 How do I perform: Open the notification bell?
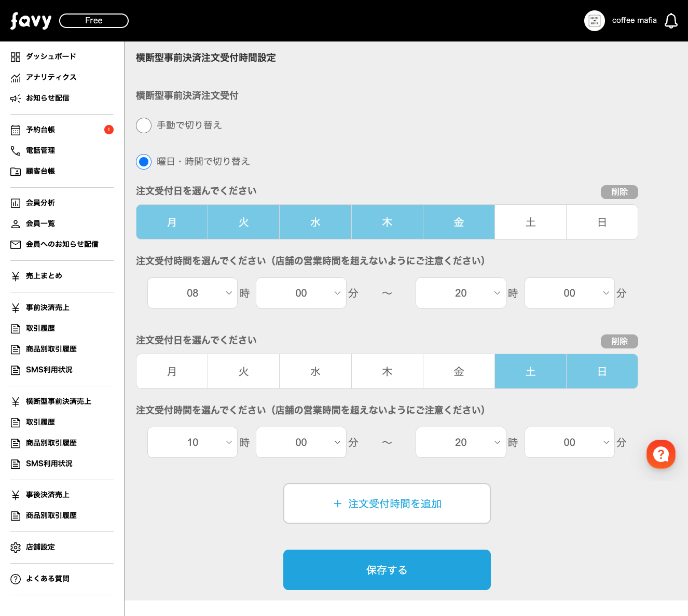click(x=671, y=21)
